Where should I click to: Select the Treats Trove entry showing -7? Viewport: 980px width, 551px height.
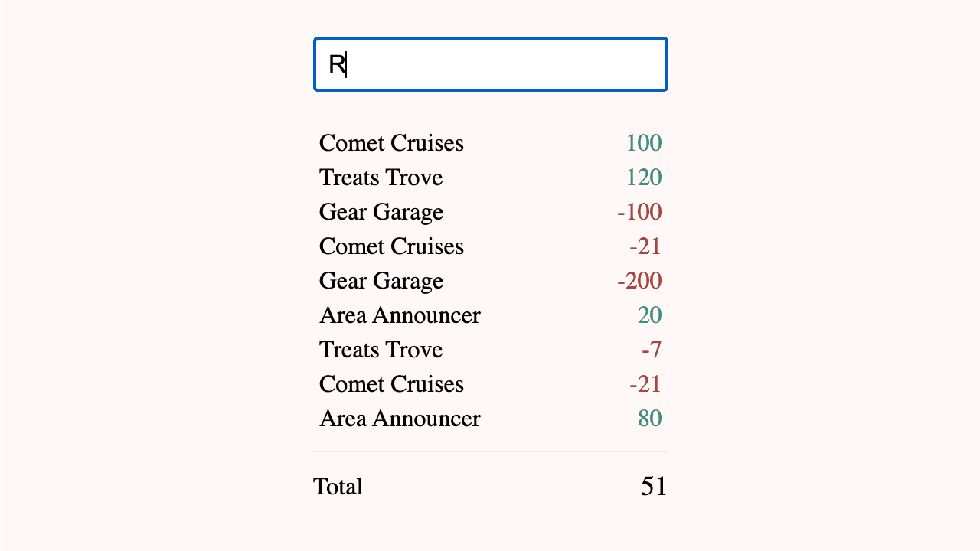click(x=381, y=350)
